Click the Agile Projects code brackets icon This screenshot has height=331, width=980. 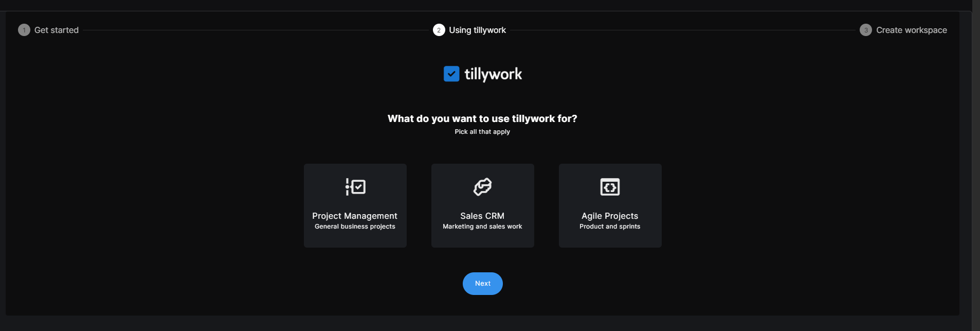610,187
